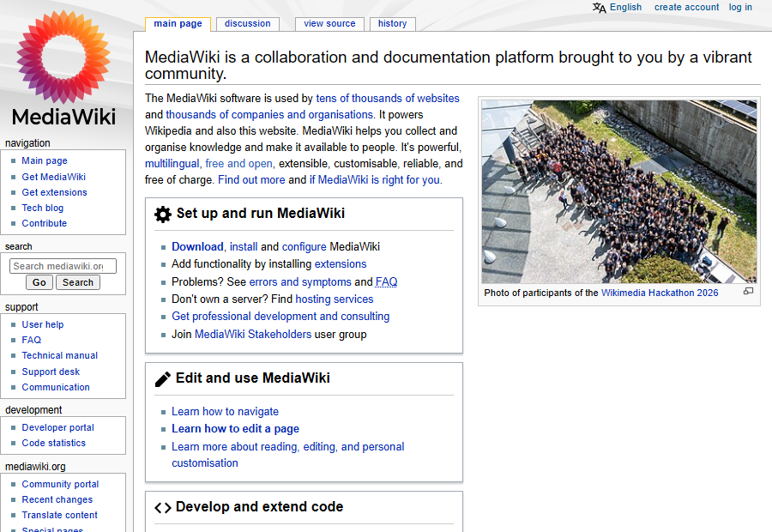Screen dimensions: 772x532
Task: Open Translate content link
Action: click(x=59, y=515)
